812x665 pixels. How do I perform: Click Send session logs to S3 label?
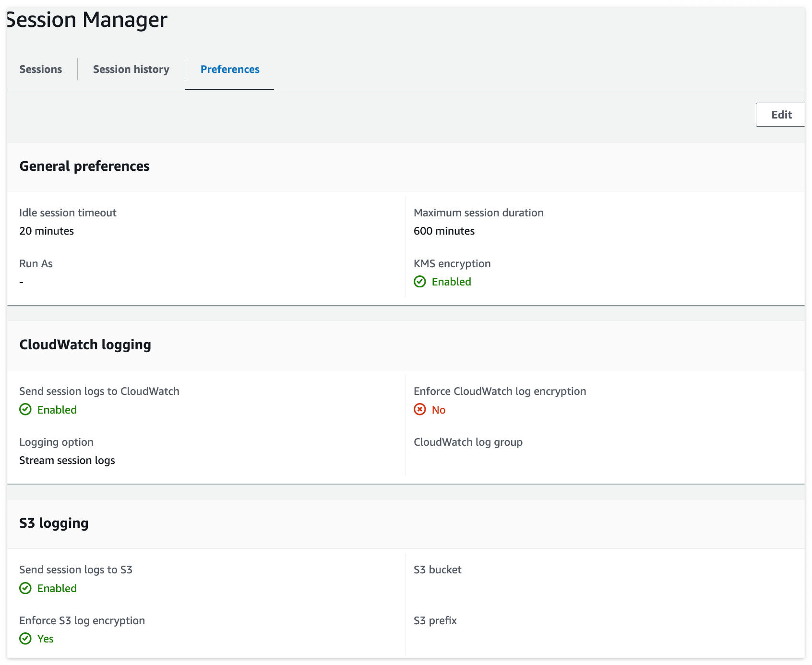coord(76,570)
